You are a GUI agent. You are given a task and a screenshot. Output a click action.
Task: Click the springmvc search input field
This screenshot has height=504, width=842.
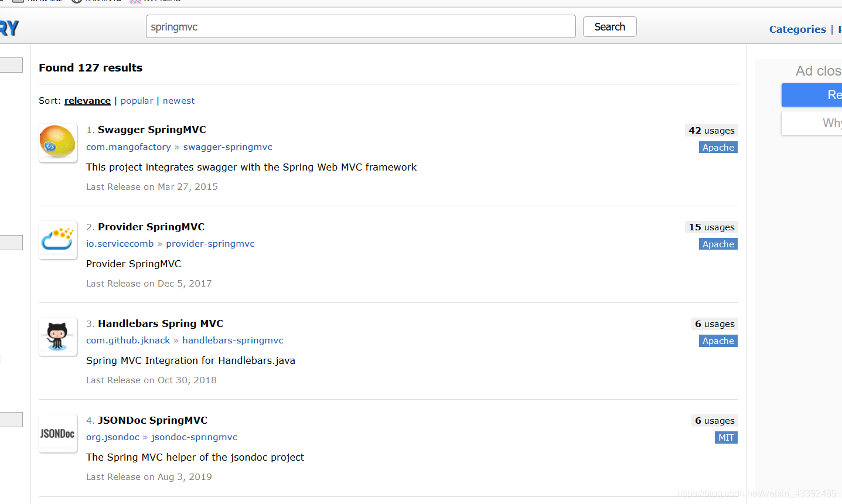[360, 26]
